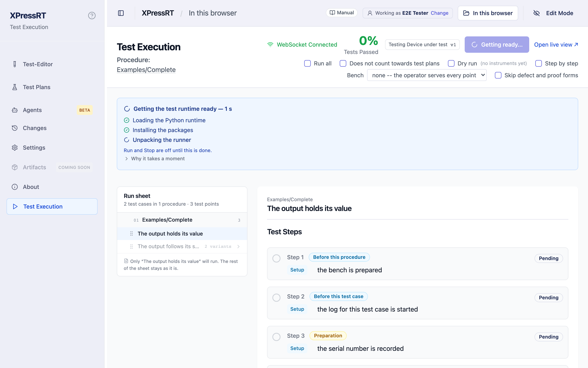588x368 pixels.
Task: Click the About info icon
Action: pyautogui.click(x=15, y=187)
